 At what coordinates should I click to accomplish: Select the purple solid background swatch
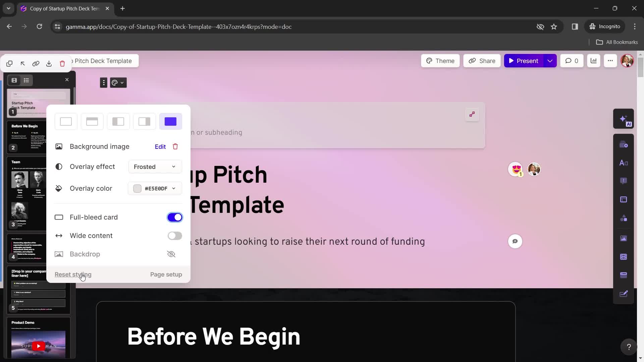click(x=171, y=122)
